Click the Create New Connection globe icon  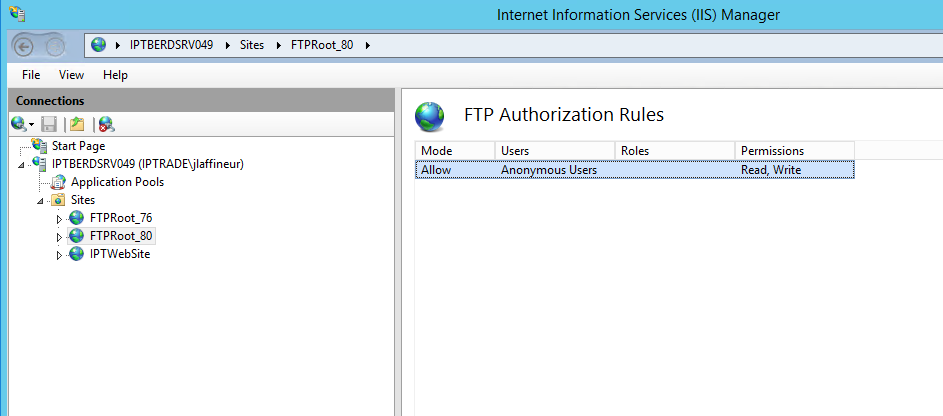pos(19,124)
